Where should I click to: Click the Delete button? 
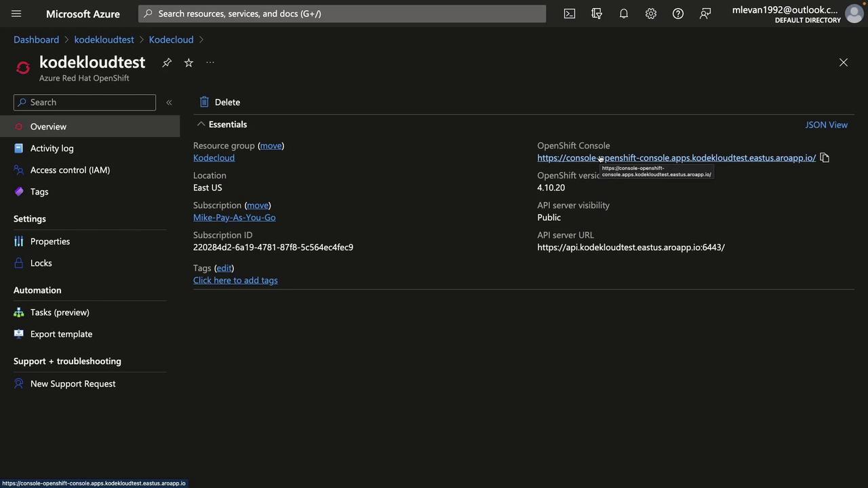coord(220,102)
